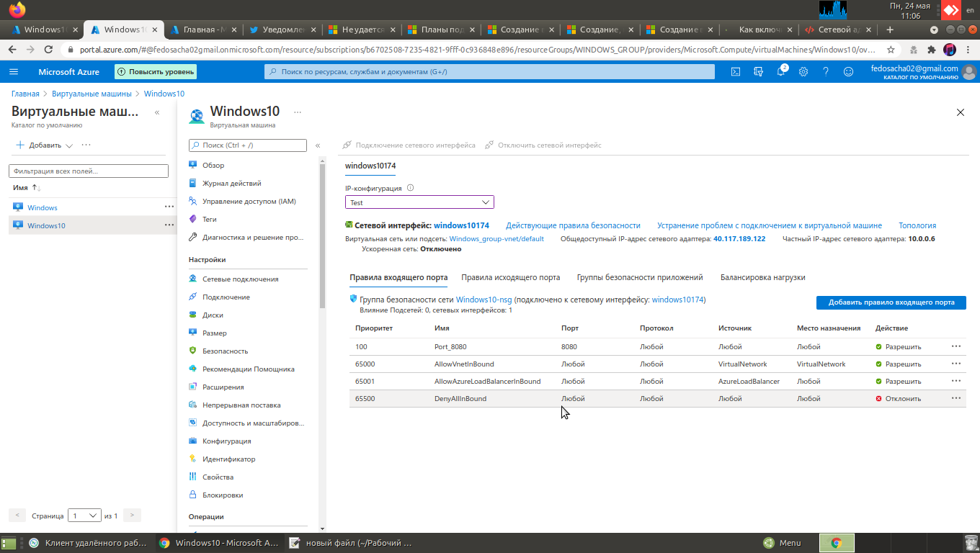Click the IP-конфигурация info icon
This screenshot has height=553, width=980.
[x=411, y=188]
